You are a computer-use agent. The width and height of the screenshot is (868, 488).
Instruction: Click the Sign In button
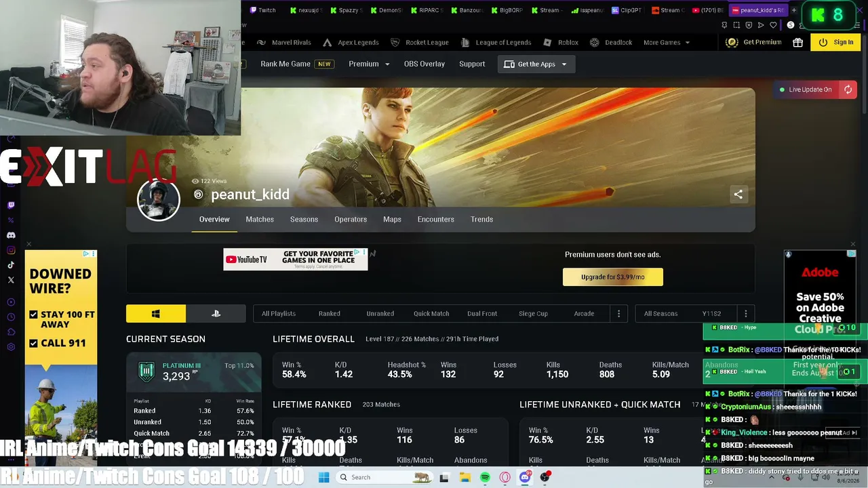coord(836,42)
